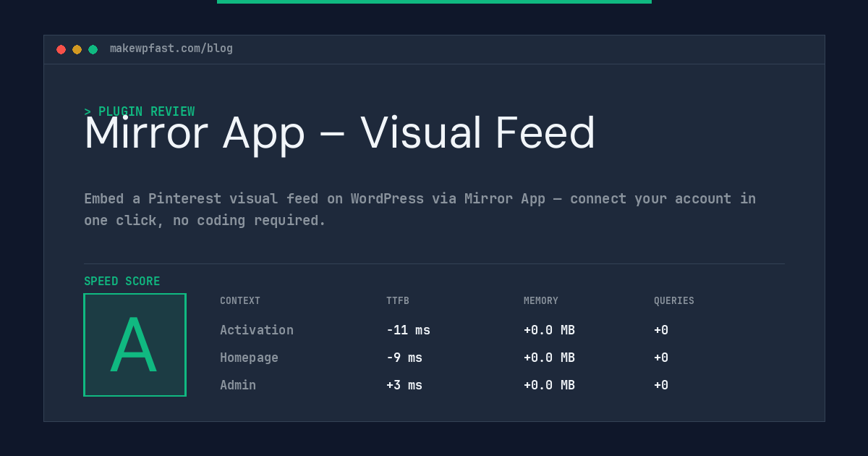Click the TTFB column header
868x456 pixels.
point(398,301)
